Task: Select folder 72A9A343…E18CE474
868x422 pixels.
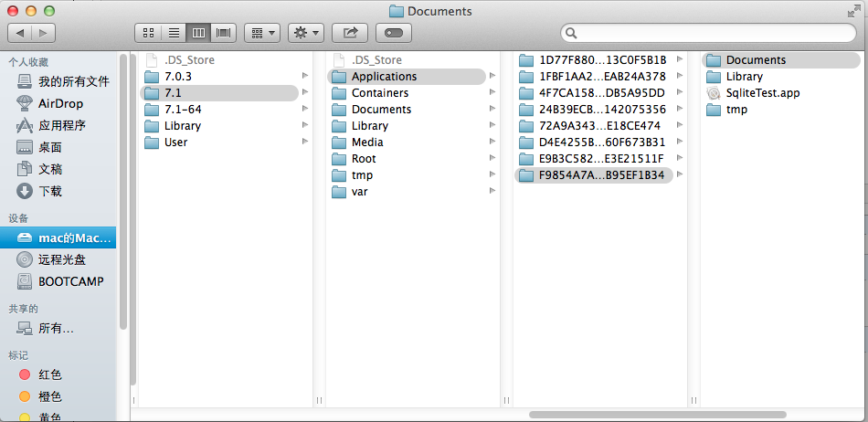Action: pos(596,125)
